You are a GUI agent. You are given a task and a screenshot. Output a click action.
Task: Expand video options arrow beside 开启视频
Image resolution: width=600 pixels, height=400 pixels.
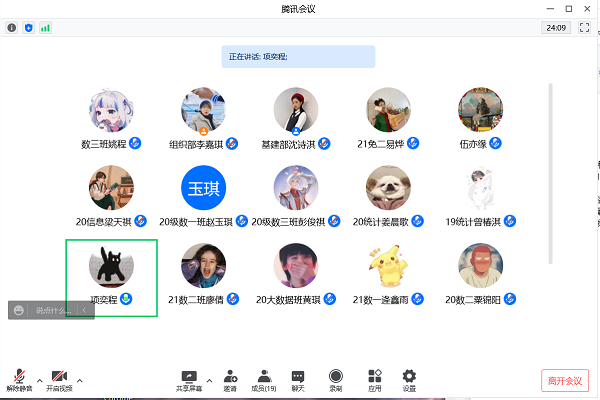(80, 379)
